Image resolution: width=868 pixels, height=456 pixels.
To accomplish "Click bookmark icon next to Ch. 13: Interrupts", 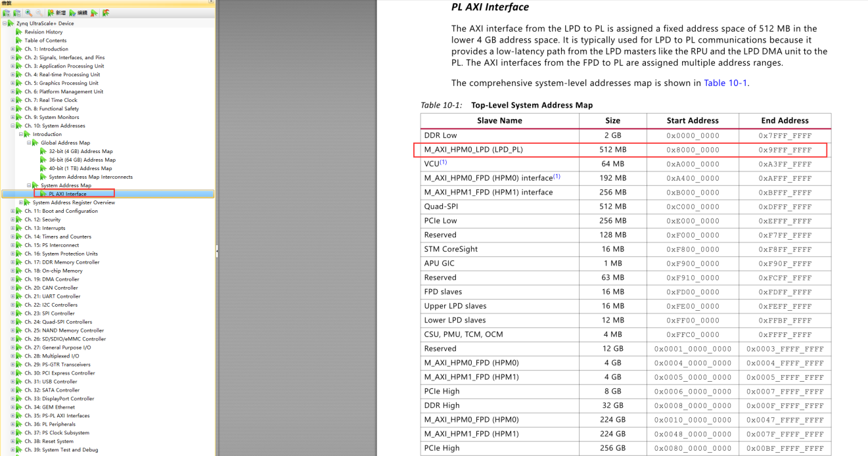I will 19,228.
